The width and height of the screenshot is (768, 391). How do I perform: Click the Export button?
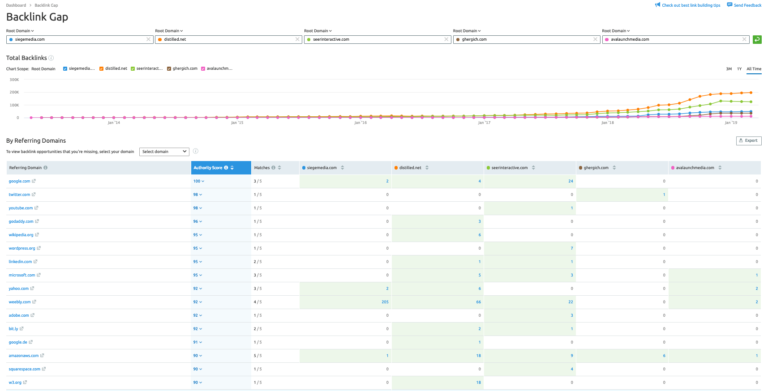(748, 141)
